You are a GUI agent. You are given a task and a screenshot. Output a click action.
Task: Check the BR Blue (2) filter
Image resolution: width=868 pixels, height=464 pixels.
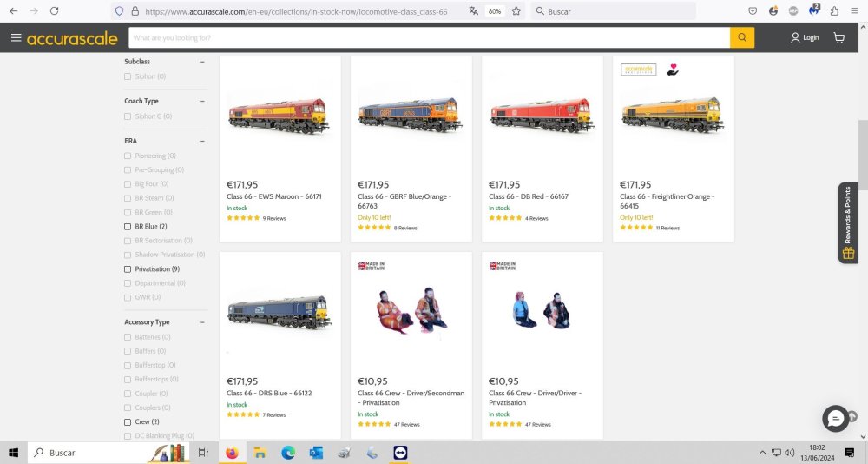click(x=128, y=227)
